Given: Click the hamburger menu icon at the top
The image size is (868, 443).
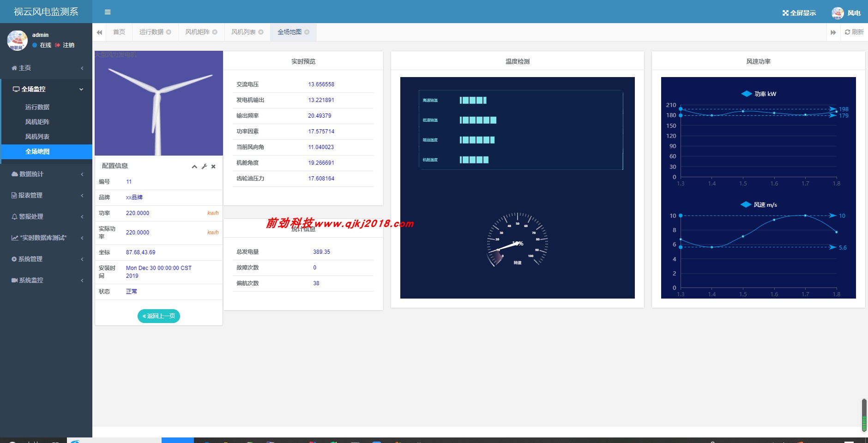Looking at the screenshot, I should [x=108, y=12].
